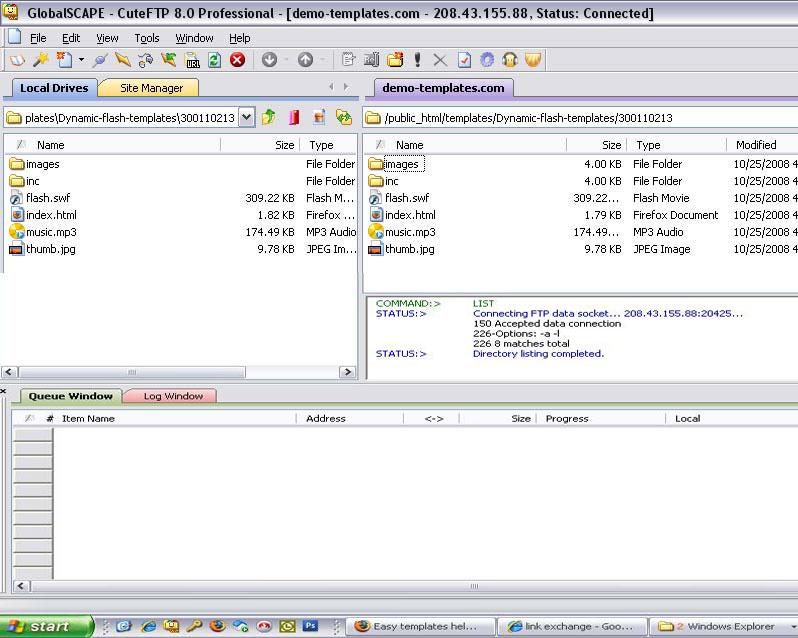Click the Upload arrow toolbar icon
This screenshot has height=638, width=798.
click(x=305, y=60)
